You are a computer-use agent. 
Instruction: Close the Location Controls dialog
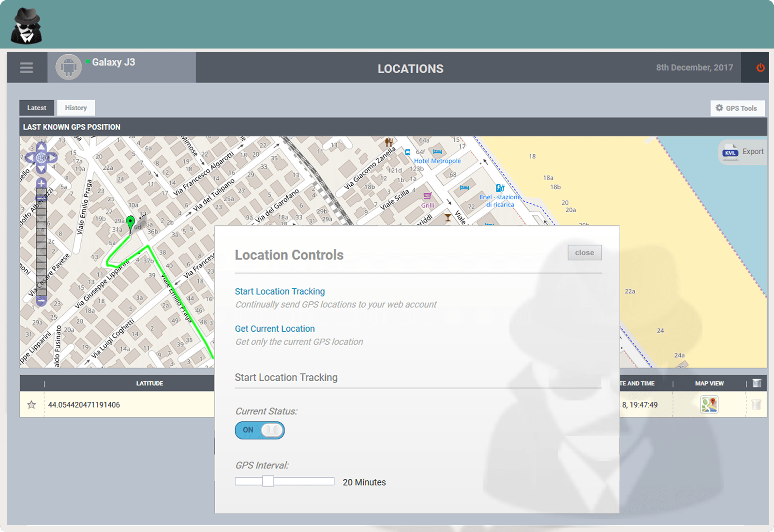(584, 252)
